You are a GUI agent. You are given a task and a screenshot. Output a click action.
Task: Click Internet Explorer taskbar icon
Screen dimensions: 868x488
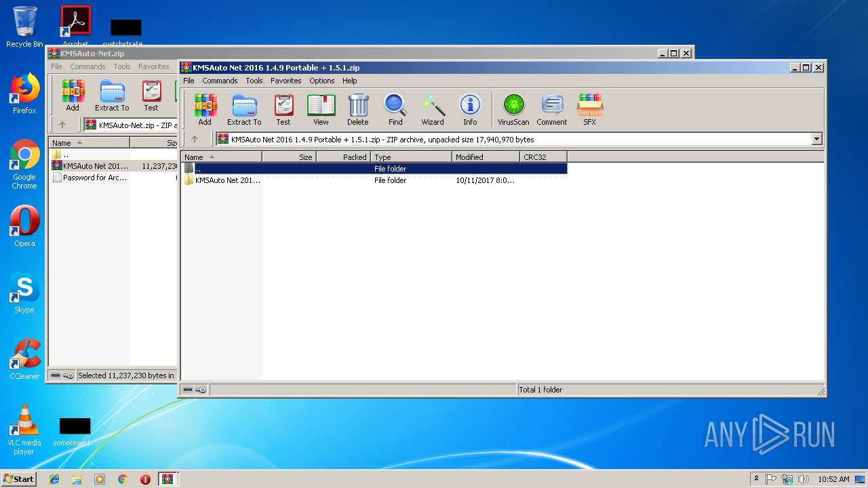pos(54,479)
